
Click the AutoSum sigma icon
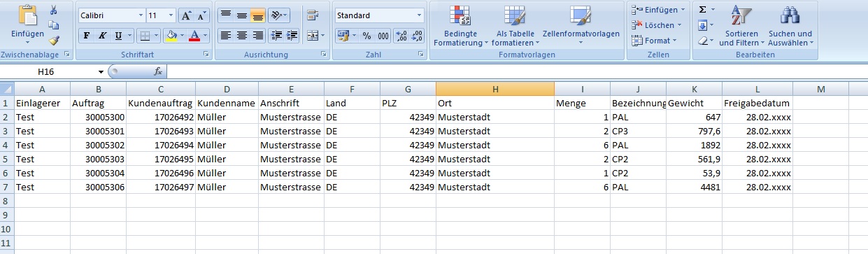coord(702,10)
